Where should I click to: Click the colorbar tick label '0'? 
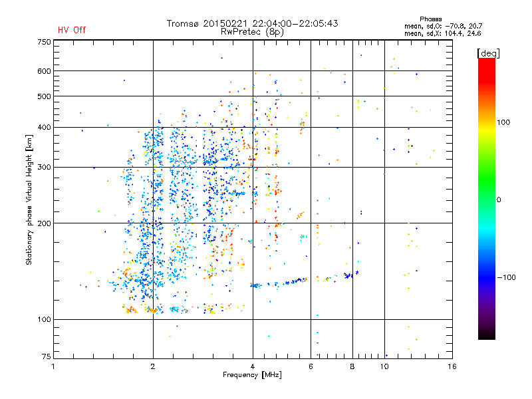tap(499, 200)
